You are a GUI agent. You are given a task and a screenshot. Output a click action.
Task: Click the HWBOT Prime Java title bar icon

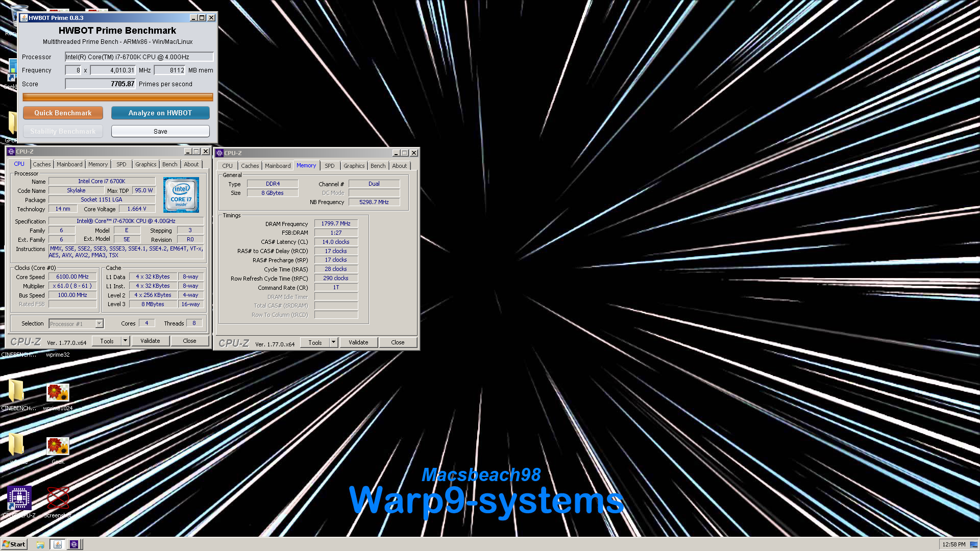tap(24, 18)
